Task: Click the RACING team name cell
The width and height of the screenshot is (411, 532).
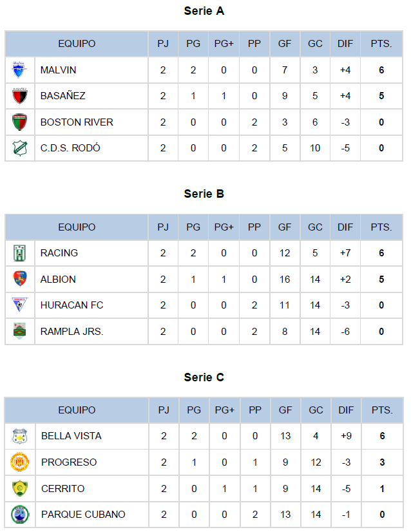Action: pyautogui.click(x=91, y=253)
